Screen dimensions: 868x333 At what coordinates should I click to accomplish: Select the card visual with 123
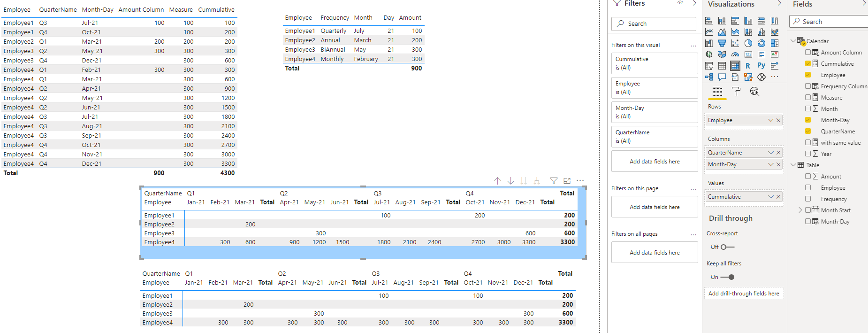(748, 54)
